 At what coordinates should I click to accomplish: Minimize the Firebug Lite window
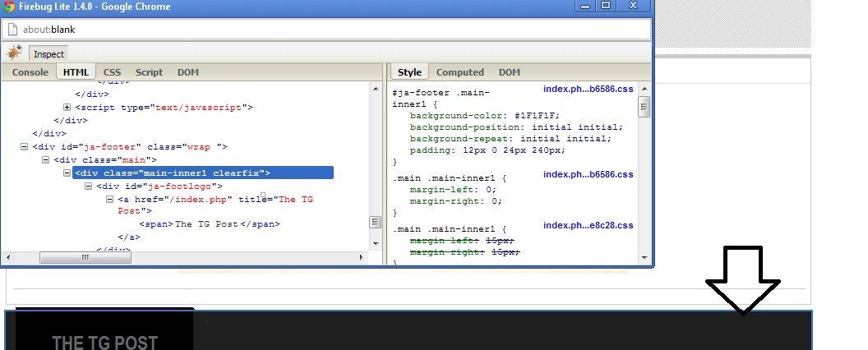coord(586,6)
